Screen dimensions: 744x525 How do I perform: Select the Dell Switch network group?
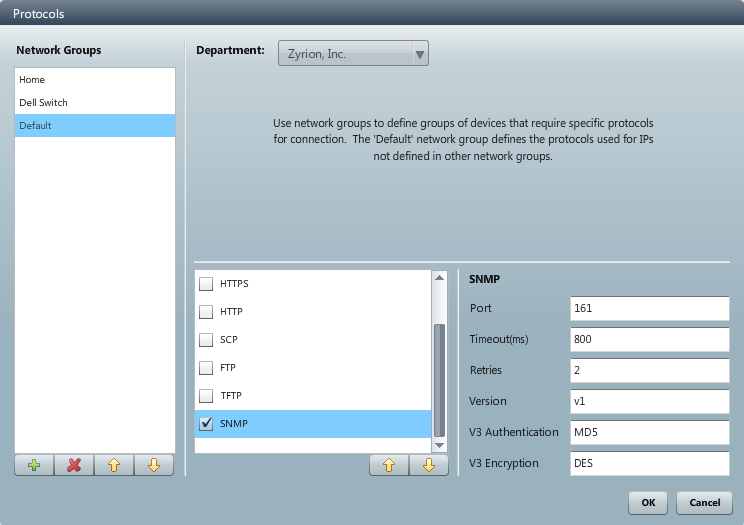point(95,103)
